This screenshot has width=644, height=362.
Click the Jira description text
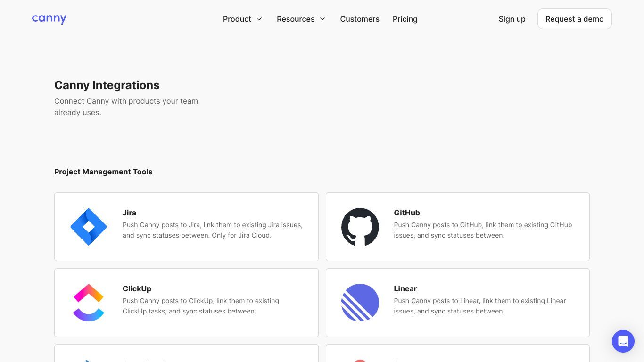point(213,230)
